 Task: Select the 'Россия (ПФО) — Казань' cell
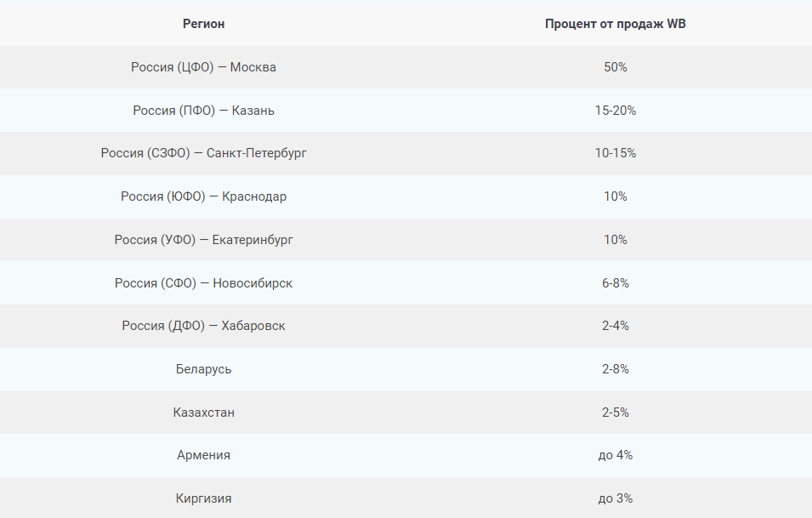[203, 111]
